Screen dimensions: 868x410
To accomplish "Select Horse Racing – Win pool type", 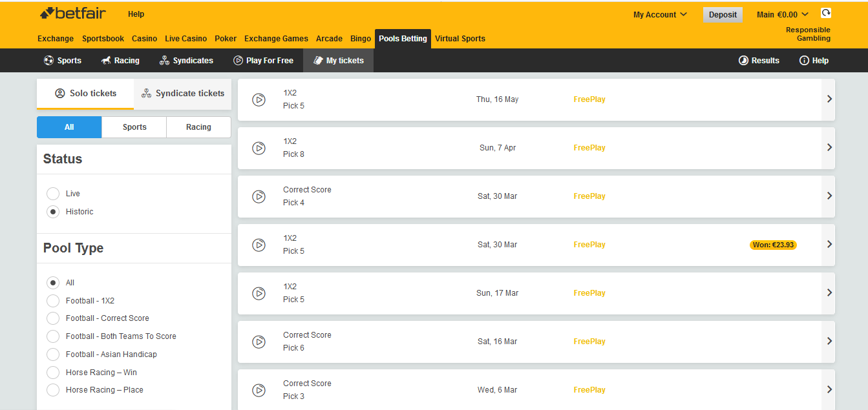I will (x=53, y=373).
